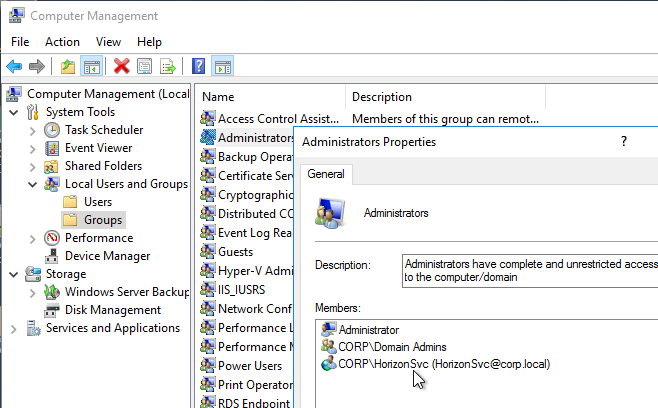Click the Event Viewer icon
Screen dimensions: 658x408
click(x=52, y=148)
